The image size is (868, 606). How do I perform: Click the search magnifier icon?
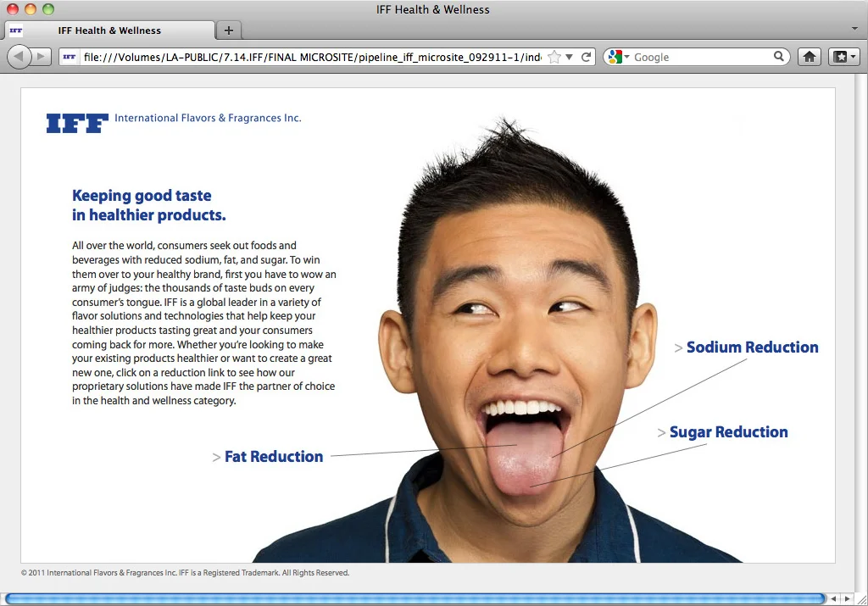(778, 57)
